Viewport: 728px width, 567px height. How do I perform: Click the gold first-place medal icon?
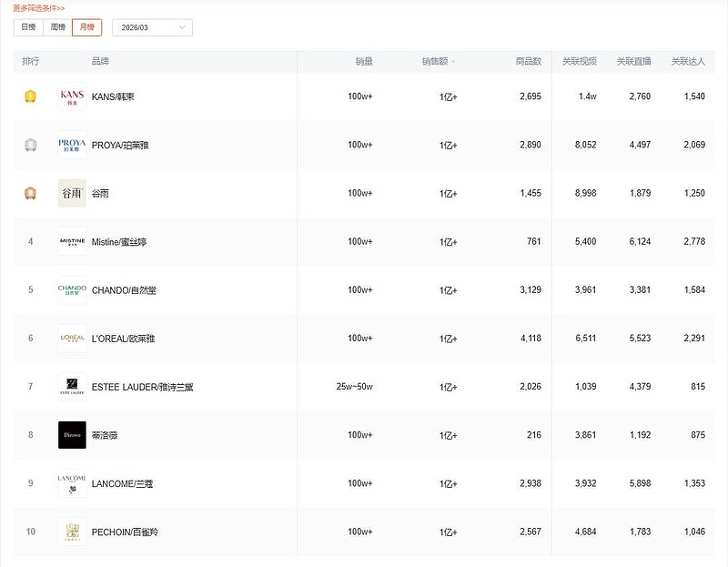click(x=30, y=96)
